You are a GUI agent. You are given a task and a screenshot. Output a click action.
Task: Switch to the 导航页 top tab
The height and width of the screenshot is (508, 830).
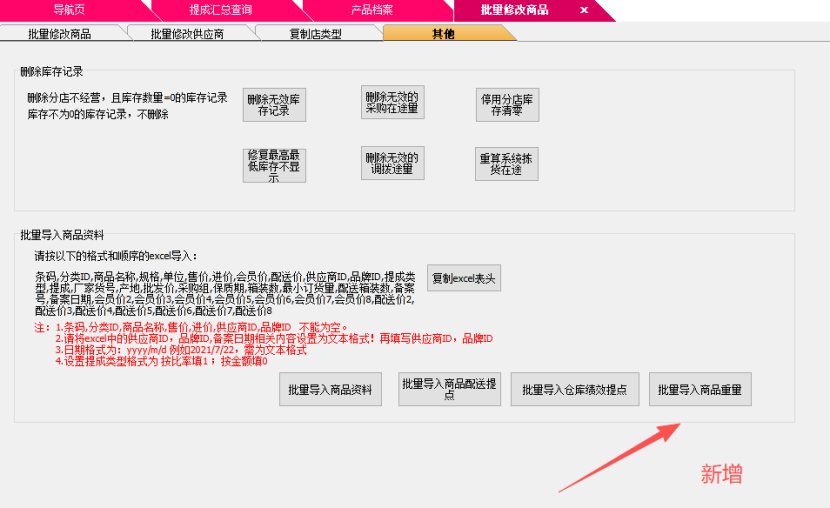point(69,10)
